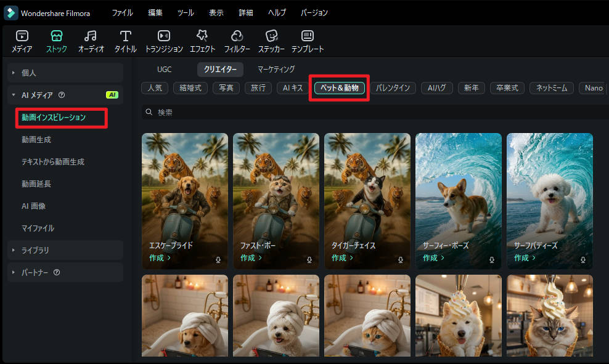Select マイファイル in sidebar
The width and height of the screenshot is (609, 364).
(x=38, y=228)
